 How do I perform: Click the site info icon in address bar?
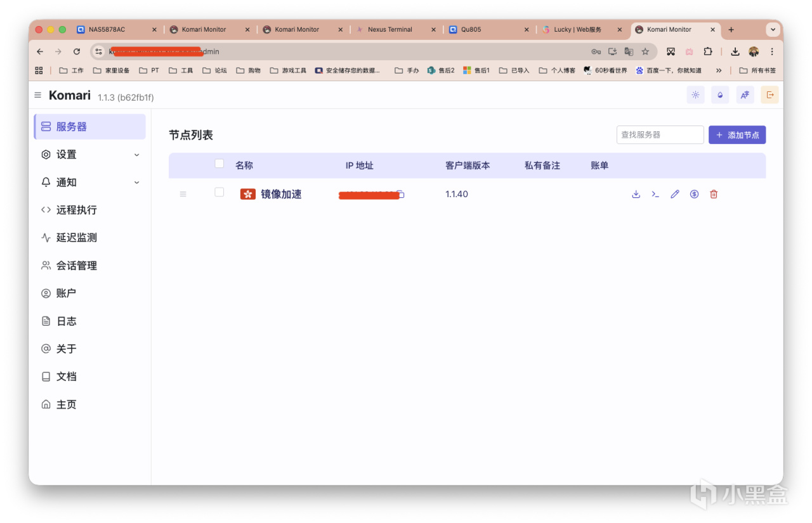(x=99, y=52)
